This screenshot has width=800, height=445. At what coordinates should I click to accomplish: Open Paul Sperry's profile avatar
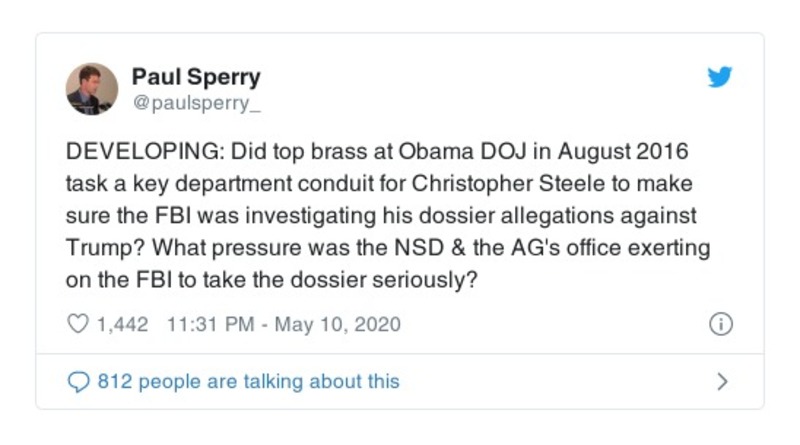91,88
